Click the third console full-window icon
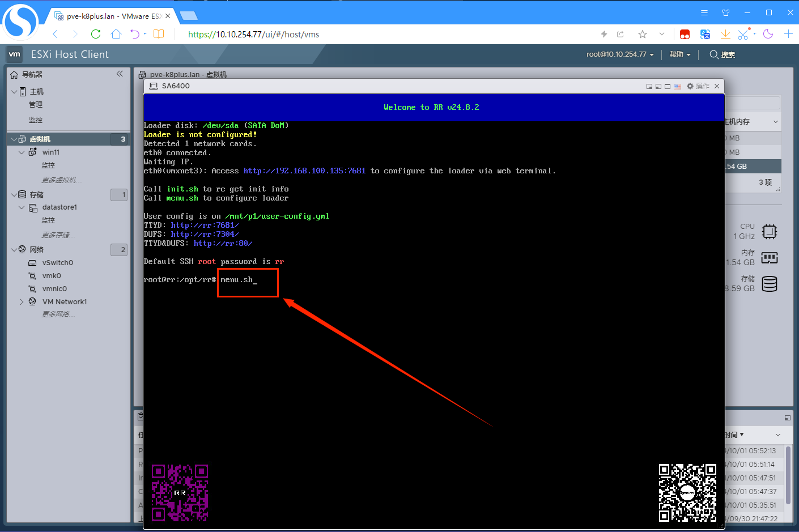Viewport: 799px width, 532px height. click(x=668, y=86)
